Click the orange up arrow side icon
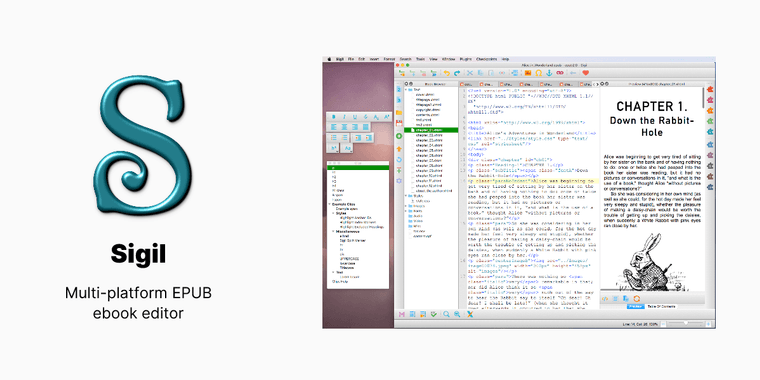 pos(399,149)
